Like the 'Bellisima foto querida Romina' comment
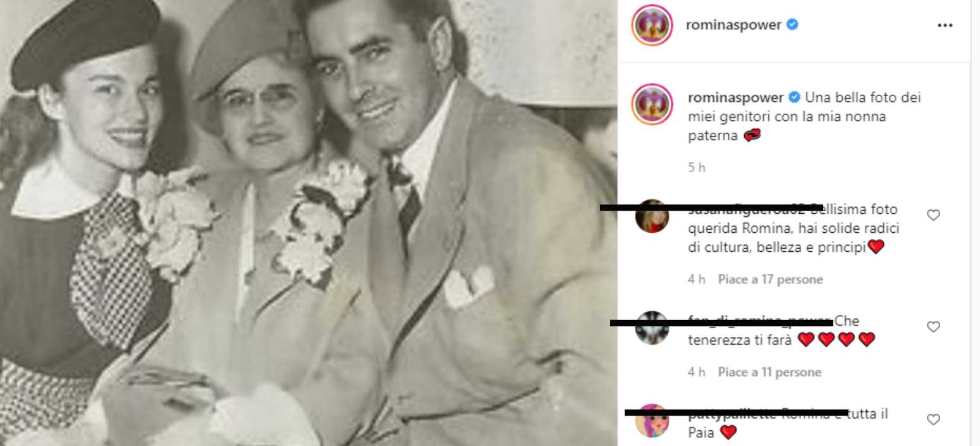This screenshot has height=446, width=980. click(x=933, y=215)
